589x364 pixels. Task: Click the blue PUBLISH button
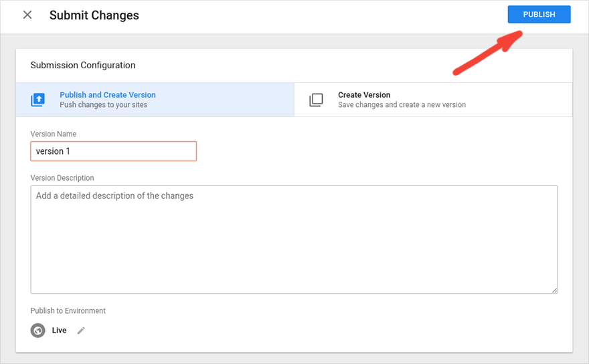(x=539, y=15)
